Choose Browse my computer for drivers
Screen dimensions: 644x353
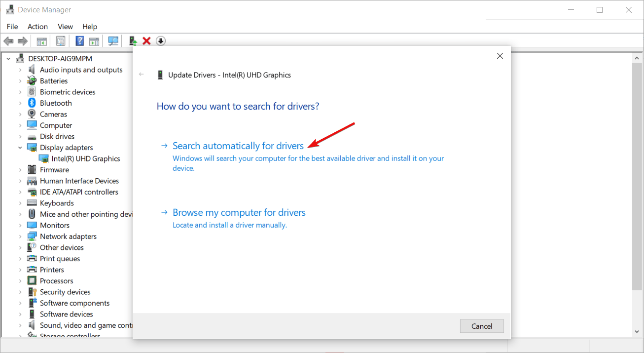click(x=239, y=212)
